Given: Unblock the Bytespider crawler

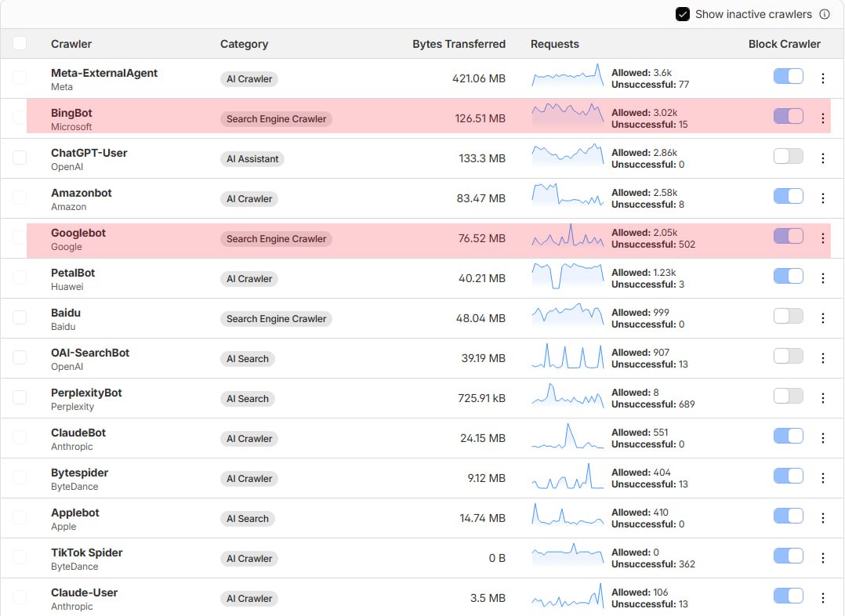Looking at the screenshot, I should coord(789,476).
